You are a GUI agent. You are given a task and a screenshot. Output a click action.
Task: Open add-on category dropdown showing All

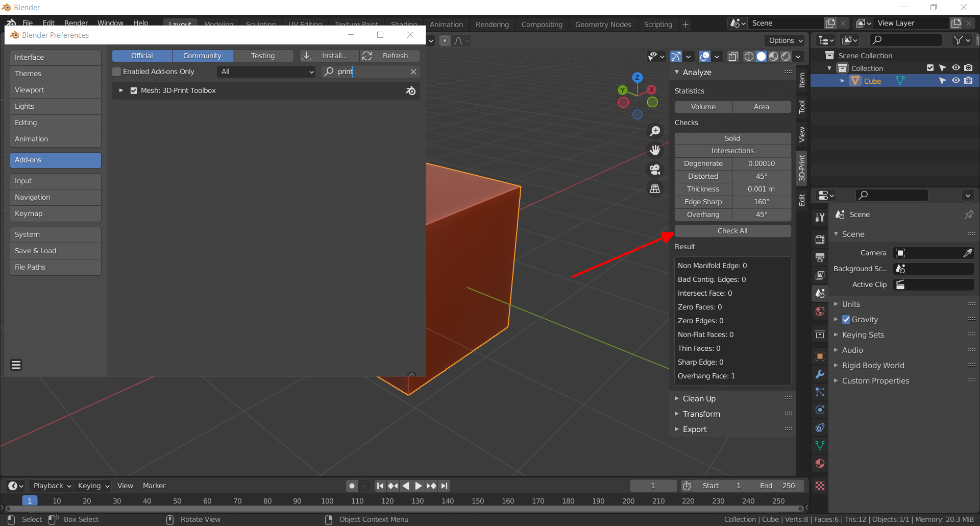point(267,72)
